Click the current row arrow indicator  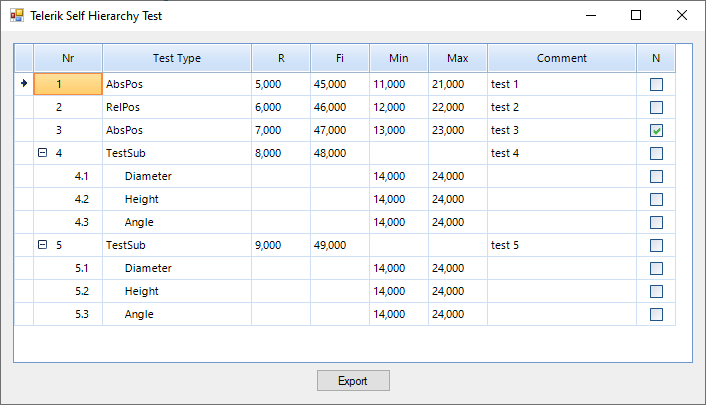(x=24, y=84)
